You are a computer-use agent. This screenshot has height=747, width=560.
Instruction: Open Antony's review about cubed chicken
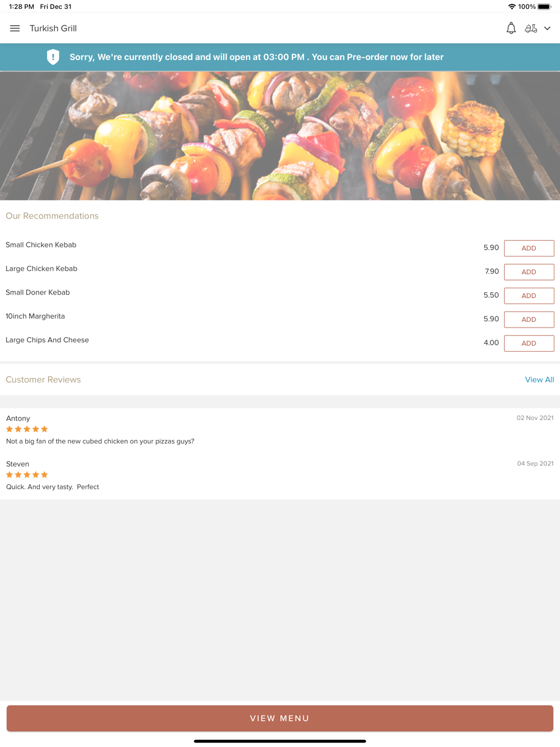coord(100,441)
